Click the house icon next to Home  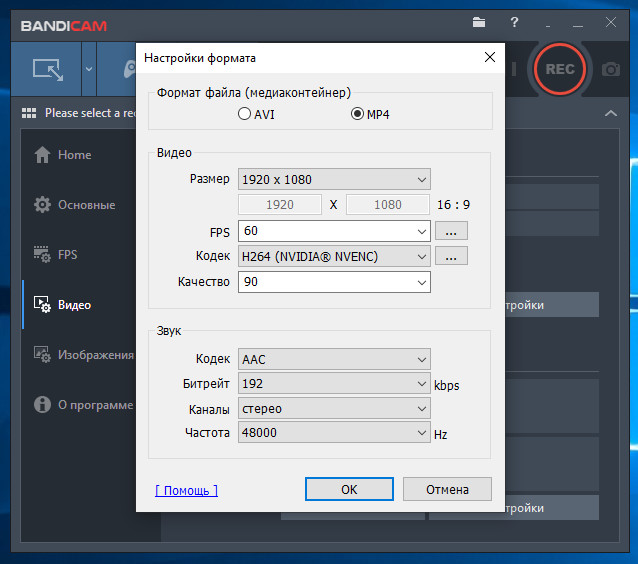pyautogui.click(x=42, y=155)
